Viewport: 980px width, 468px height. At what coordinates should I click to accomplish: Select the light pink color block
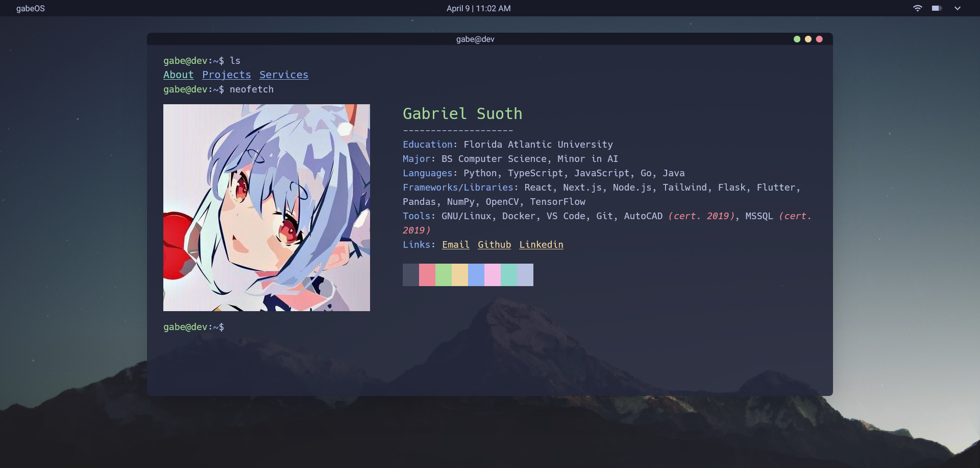pos(493,275)
